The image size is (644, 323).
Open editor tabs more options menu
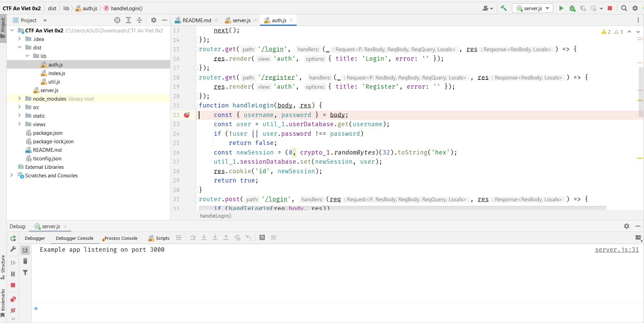pos(638,20)
